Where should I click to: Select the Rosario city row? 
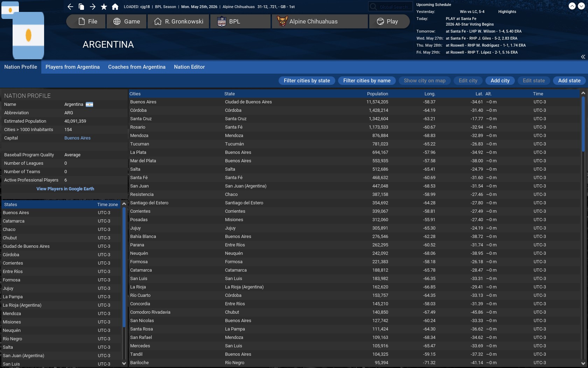coord(354,127)
